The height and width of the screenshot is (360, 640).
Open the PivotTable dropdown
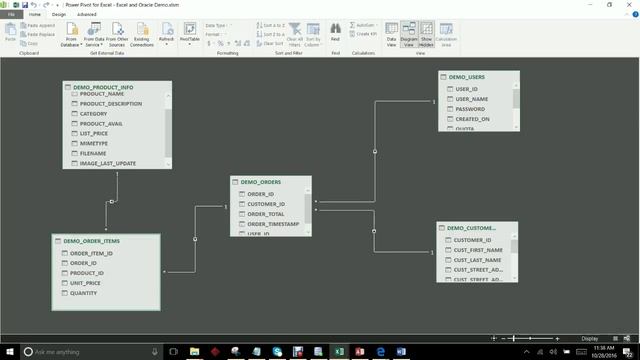coord(190,33)
